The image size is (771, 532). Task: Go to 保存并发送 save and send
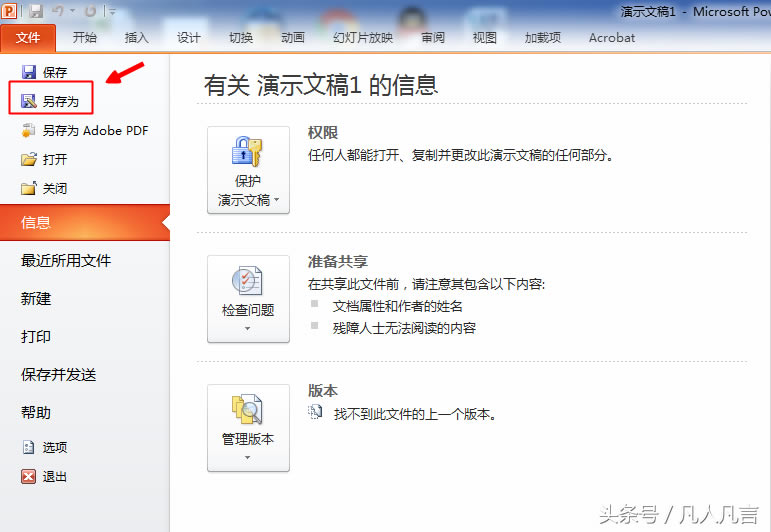coord(59,374)
